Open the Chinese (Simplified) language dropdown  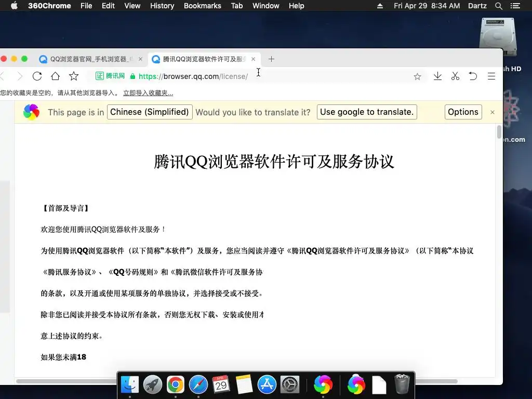(150, 112)
